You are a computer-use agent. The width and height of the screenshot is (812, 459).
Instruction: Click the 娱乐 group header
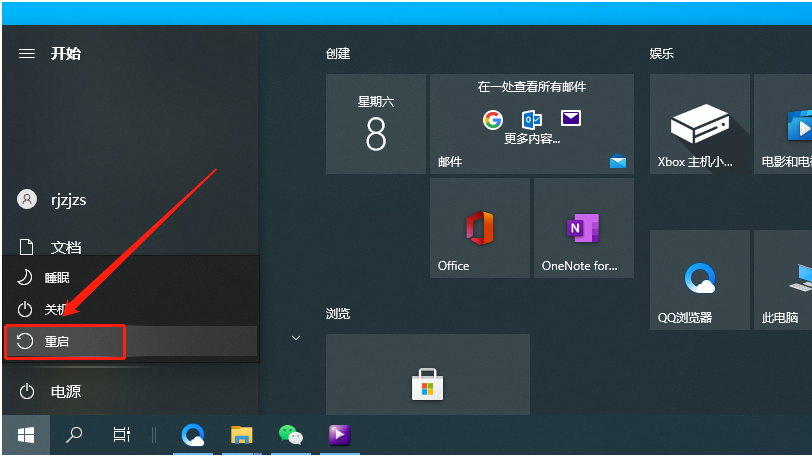pyautogui.click(x=662, y=53)
